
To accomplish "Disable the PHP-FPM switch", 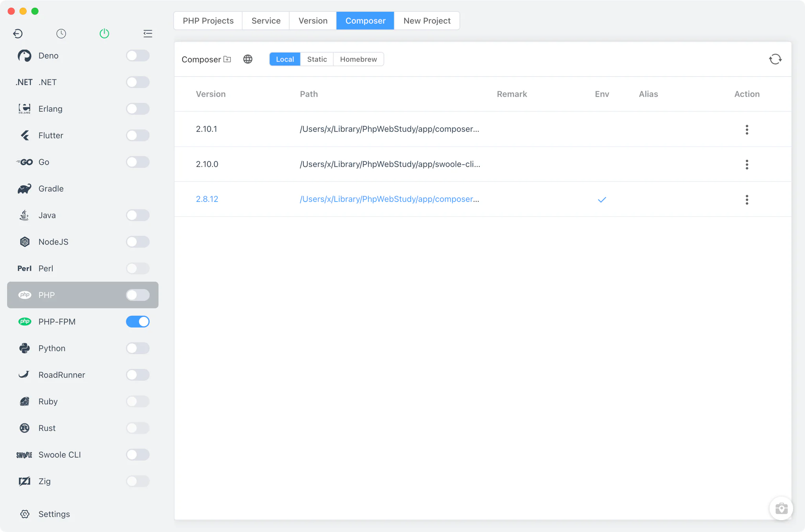I will (138, 322).
